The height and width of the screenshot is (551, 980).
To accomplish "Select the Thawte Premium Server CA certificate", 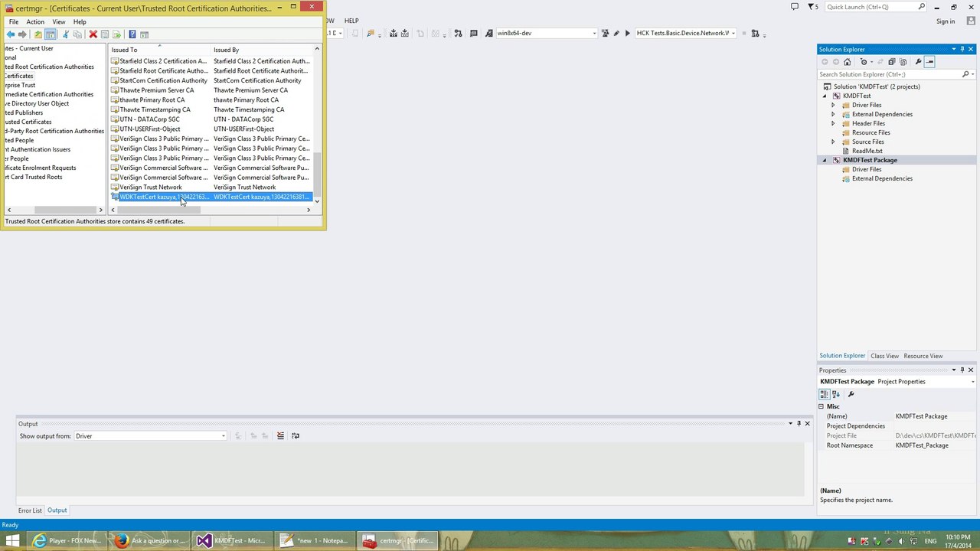I will pyautogui.click(x=157, y=90).
